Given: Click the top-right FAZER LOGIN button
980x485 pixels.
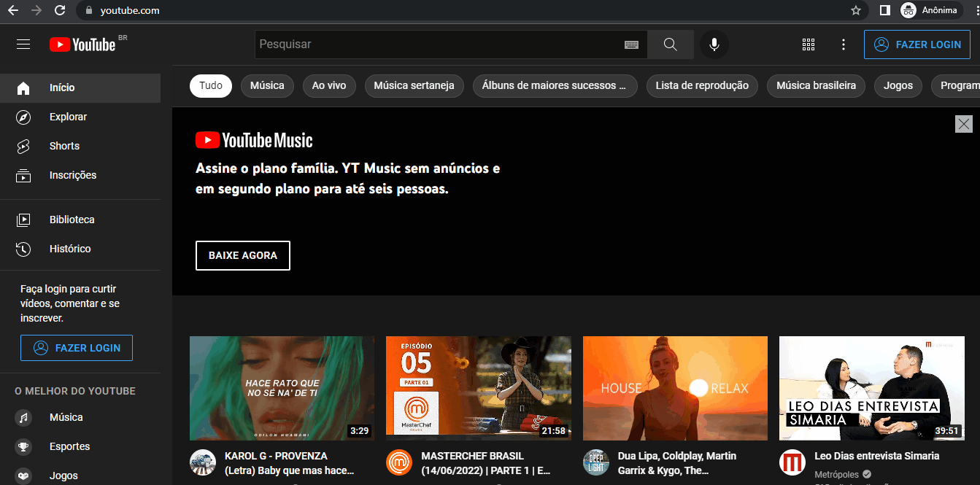Looking at the screenshot, I should (x=917, y=44).
